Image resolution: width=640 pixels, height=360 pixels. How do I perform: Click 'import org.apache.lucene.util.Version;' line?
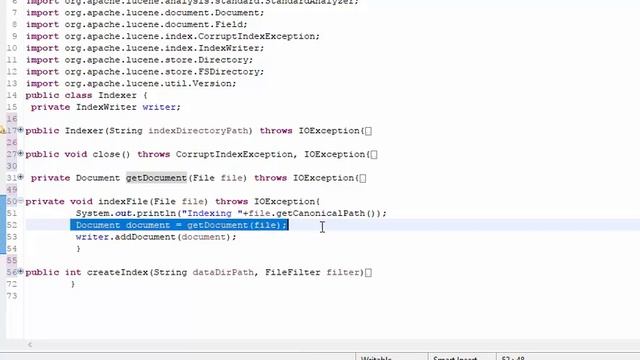[131, 84]
